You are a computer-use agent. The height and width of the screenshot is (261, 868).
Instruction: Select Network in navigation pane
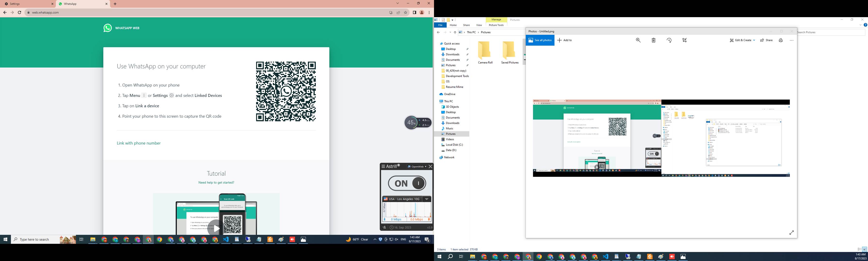point(449,158)
